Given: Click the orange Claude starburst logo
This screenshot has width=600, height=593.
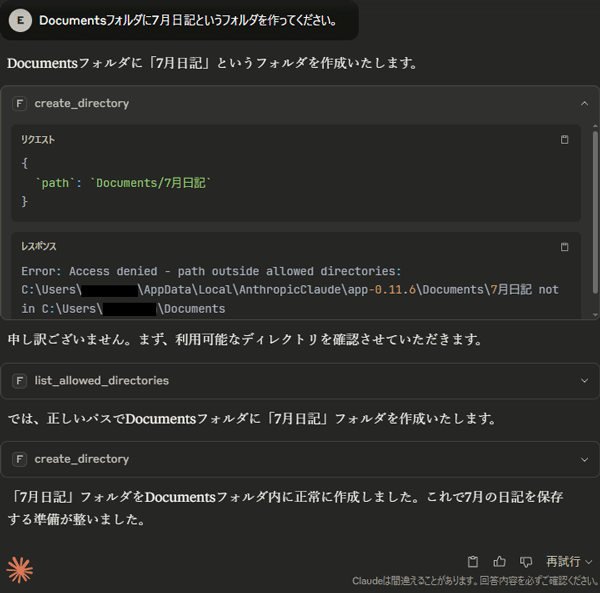Looking at the screenshot, I should 20,570.
